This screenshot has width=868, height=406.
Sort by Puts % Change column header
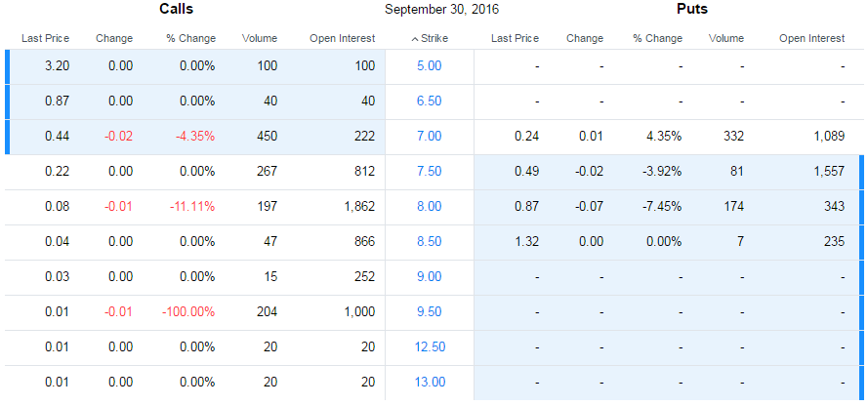click(658, 39)
